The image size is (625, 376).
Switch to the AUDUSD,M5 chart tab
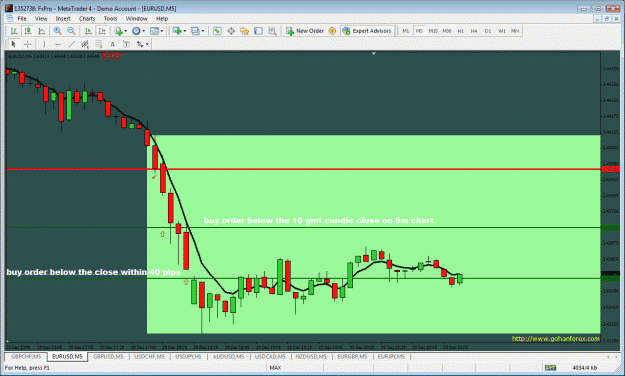coord(228,356)
